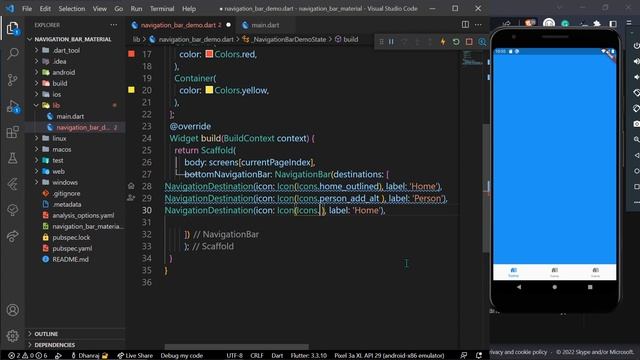Click the CRLF line ending status item
640x360 pixels.
[x=257, y=356]
